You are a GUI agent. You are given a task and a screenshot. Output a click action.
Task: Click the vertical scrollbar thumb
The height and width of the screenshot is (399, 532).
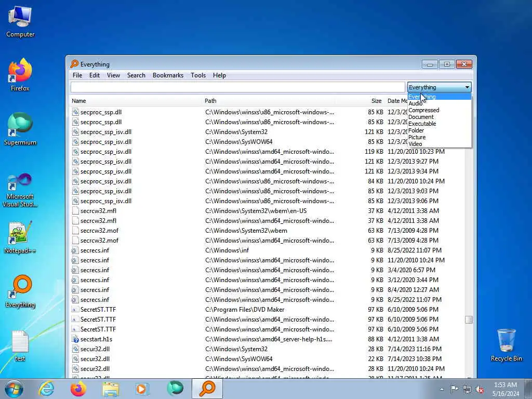click(469, 320)
